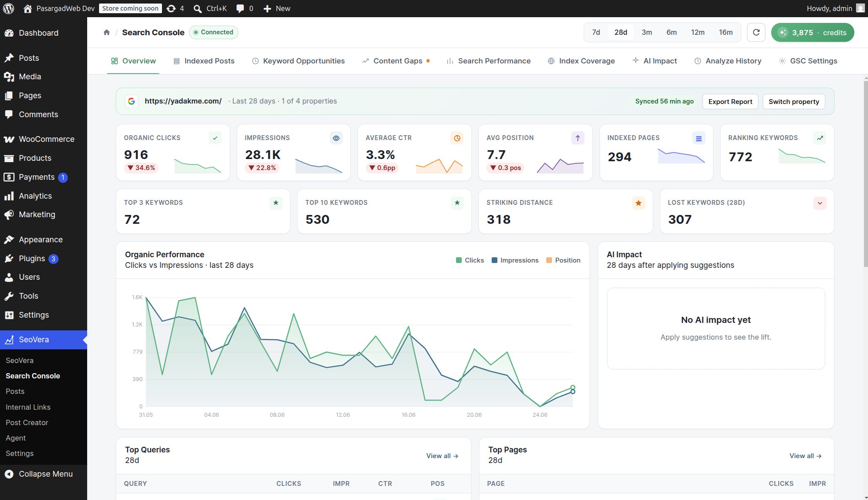The width and height of the screenshot is (868, 500).
Task: Expand the Lost Keywords chevron icon
Action: click(x=820, y=203)
